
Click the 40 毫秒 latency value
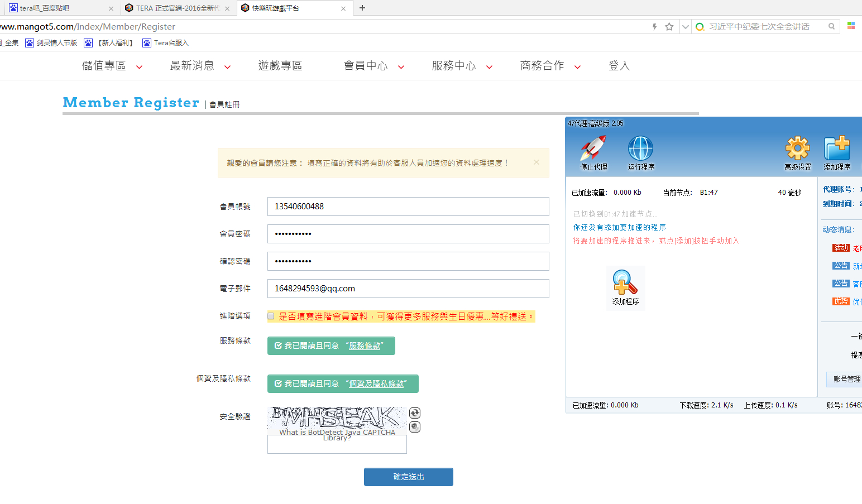pos(790,193)
